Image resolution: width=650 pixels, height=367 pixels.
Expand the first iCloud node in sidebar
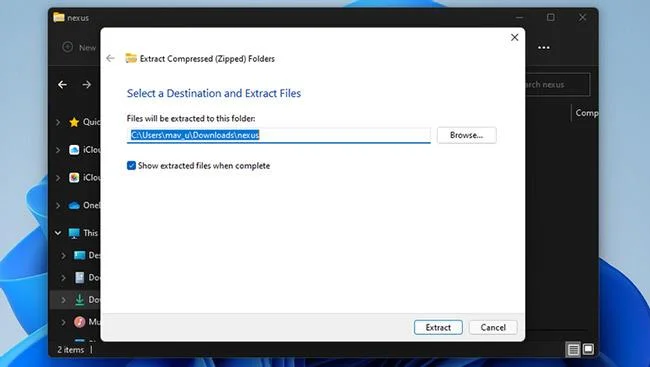tap(58, 150)
